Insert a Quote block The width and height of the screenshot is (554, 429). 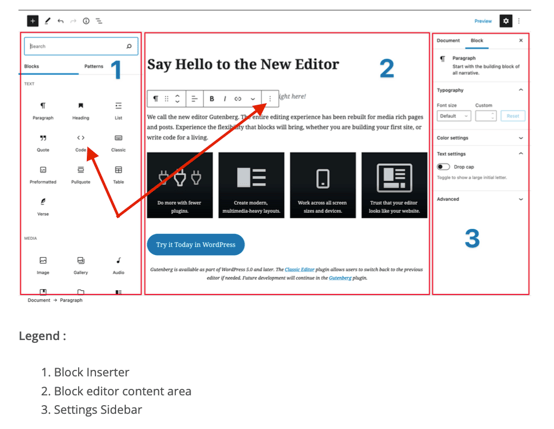click(43, 143)
